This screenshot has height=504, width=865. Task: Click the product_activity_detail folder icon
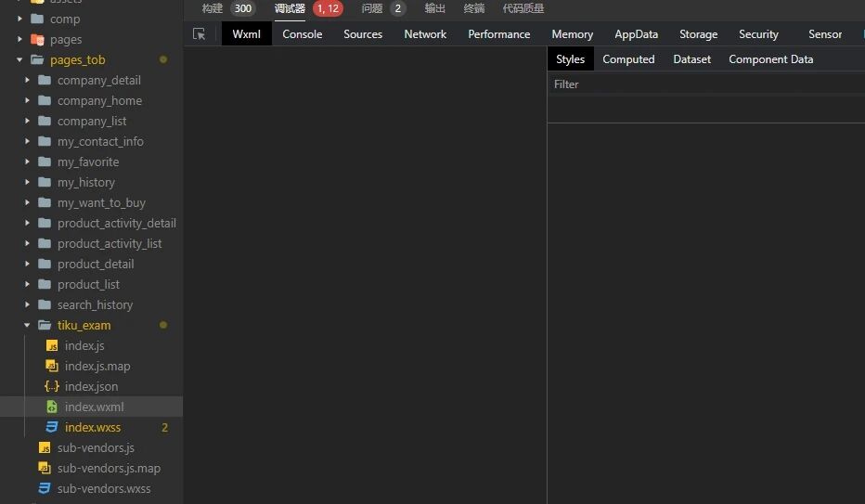click(45, 223)
